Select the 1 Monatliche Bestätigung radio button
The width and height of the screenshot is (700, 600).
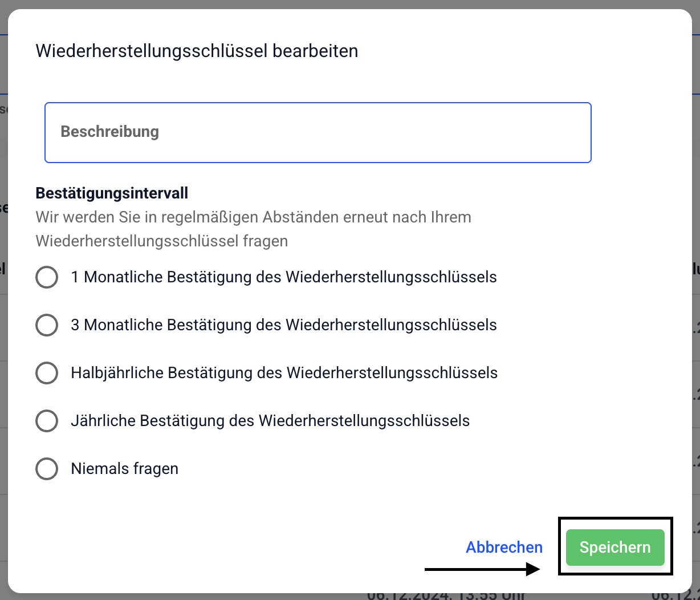47,278
